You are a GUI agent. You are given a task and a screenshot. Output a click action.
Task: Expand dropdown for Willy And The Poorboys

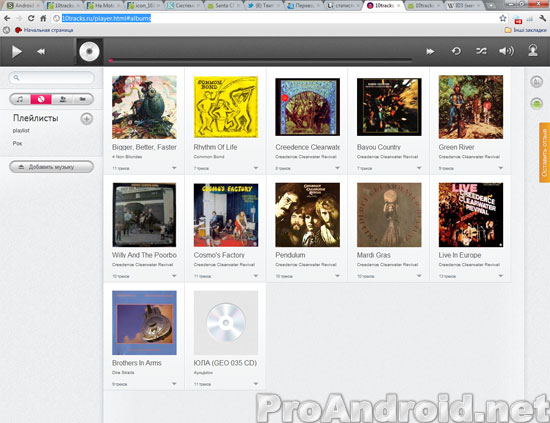coord(174,276)
